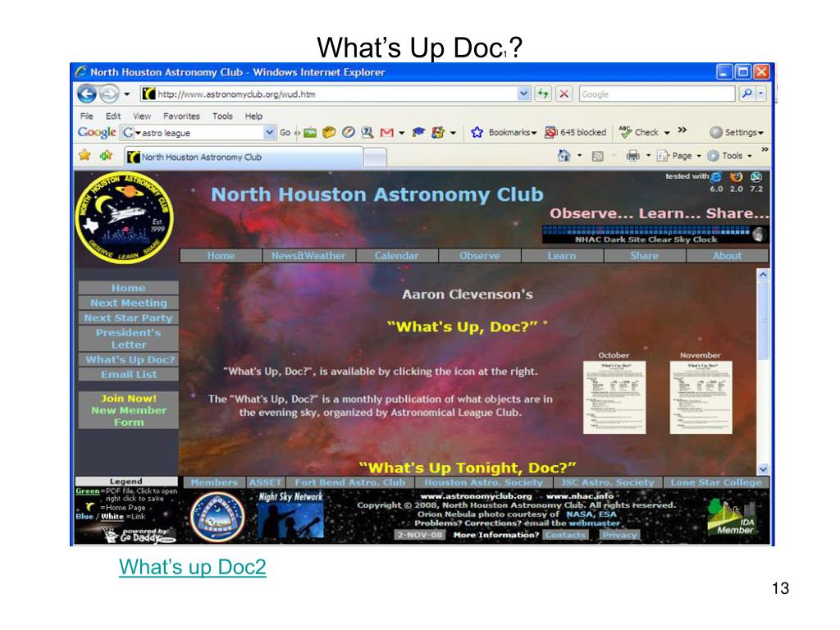Click the Houston Astro. Society link

[483, 482]
